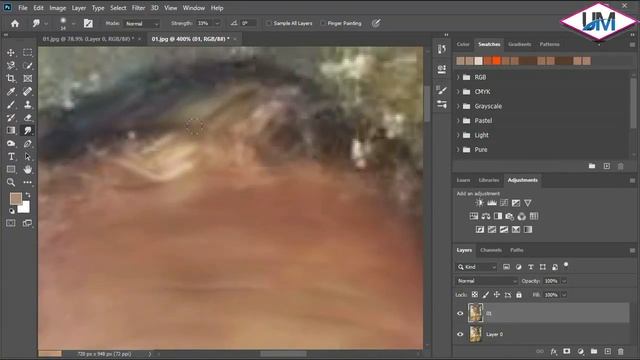This screenshot has height=360, width=640.
Task: Open the Strength slider dropdown
Action: pos(218,24)
